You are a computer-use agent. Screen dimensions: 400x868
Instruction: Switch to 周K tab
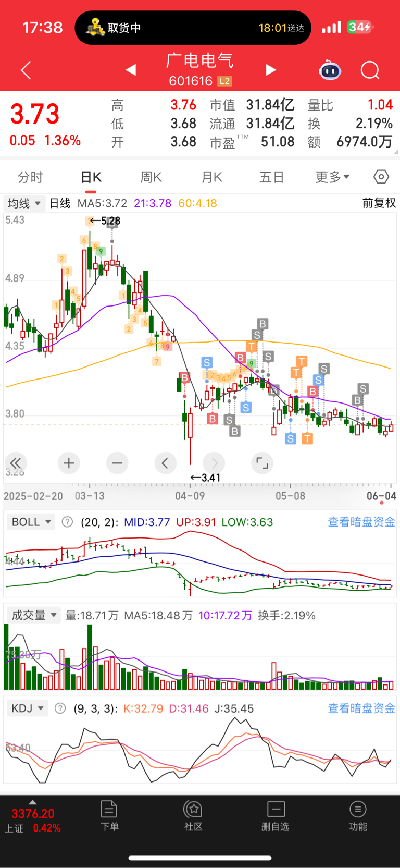[151, 177]
